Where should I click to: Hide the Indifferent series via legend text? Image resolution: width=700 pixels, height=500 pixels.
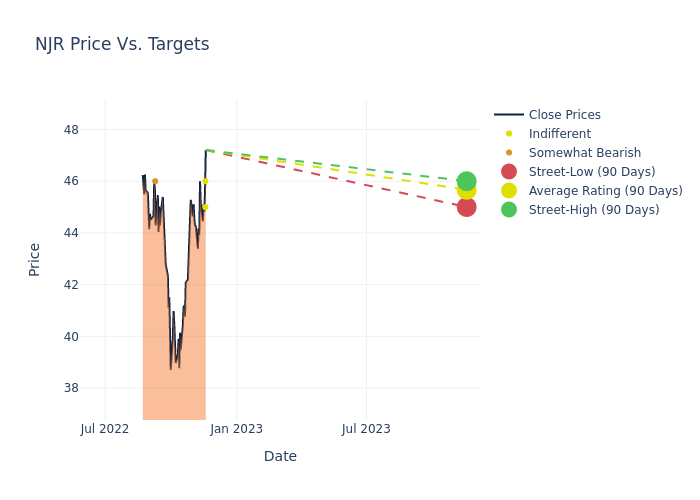[x=559, y=134]
